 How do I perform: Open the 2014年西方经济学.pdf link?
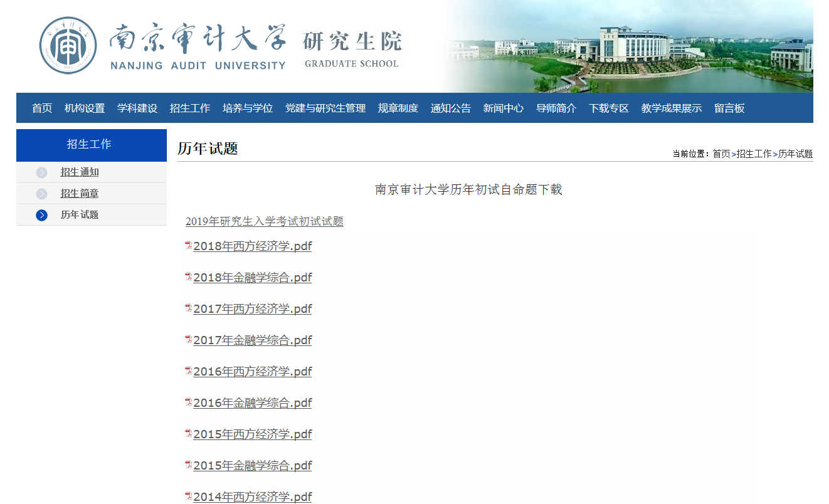(252, 497)
